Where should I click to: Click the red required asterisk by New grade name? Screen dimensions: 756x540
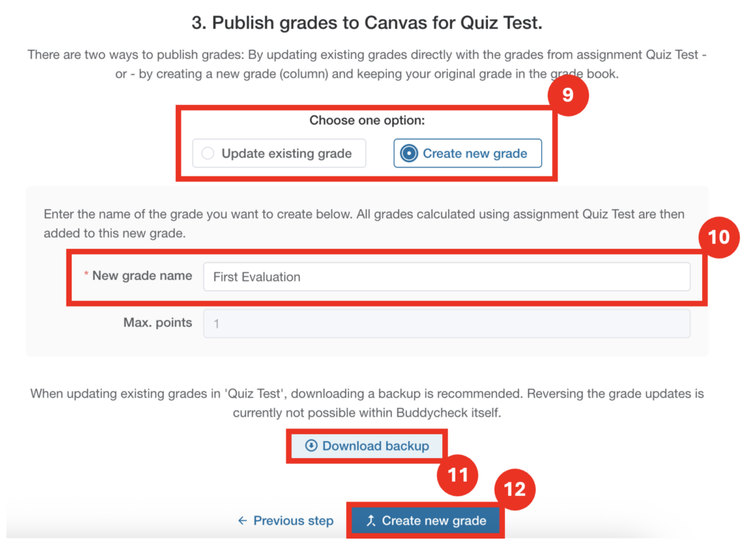click(86, 276)
